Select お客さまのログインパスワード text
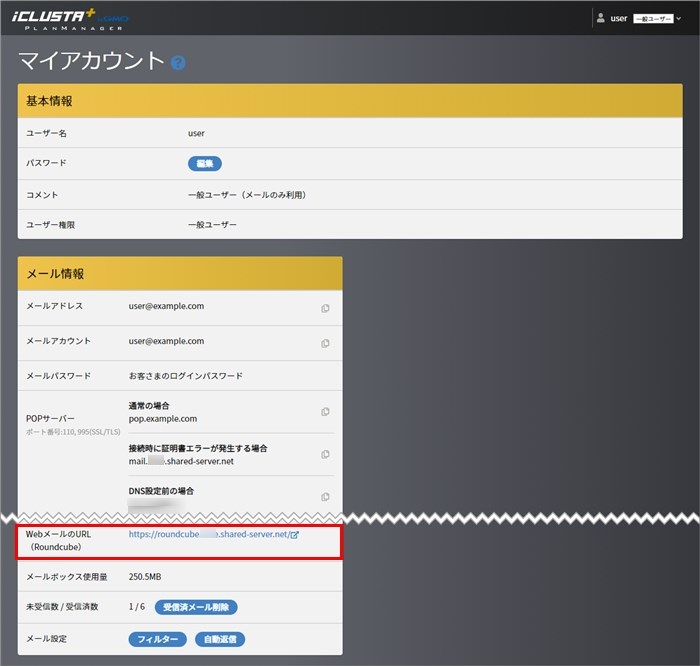700x666 pixels. point(186,376)
